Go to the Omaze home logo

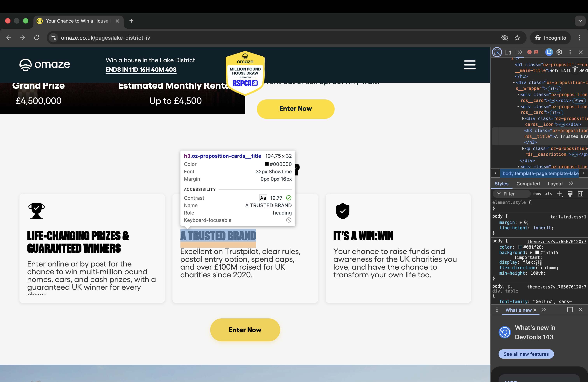point(45,65)
